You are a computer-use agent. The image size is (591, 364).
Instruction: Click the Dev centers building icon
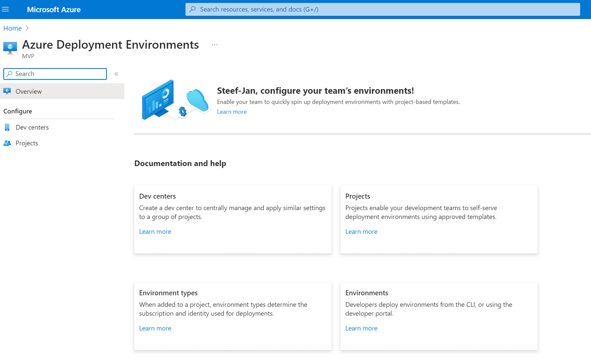7,127
